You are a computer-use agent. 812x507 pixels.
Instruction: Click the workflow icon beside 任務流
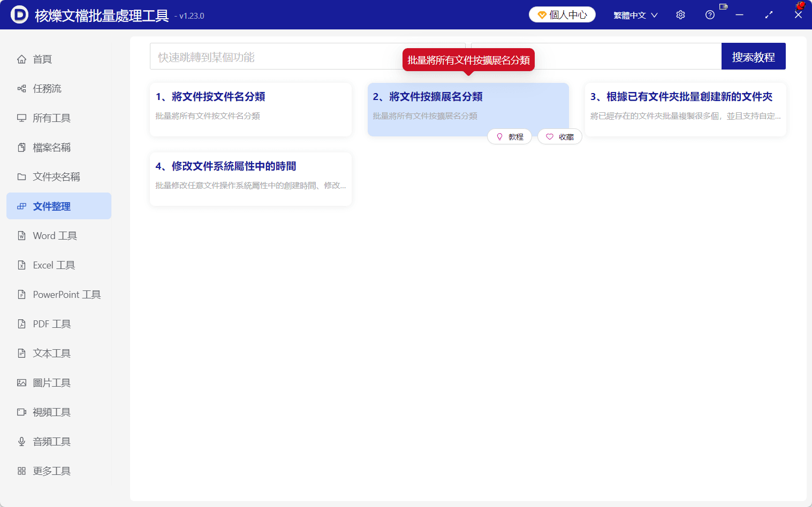(x=21, y=89)
